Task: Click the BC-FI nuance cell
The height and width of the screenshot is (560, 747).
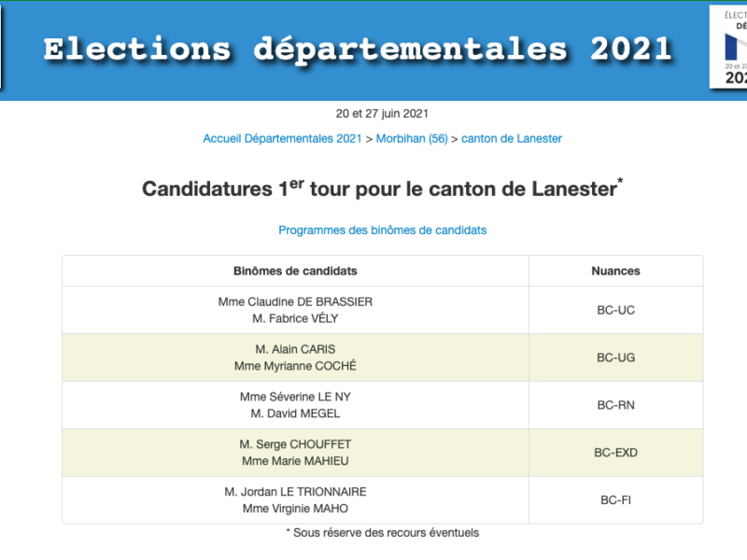Action: pos(615,500)
